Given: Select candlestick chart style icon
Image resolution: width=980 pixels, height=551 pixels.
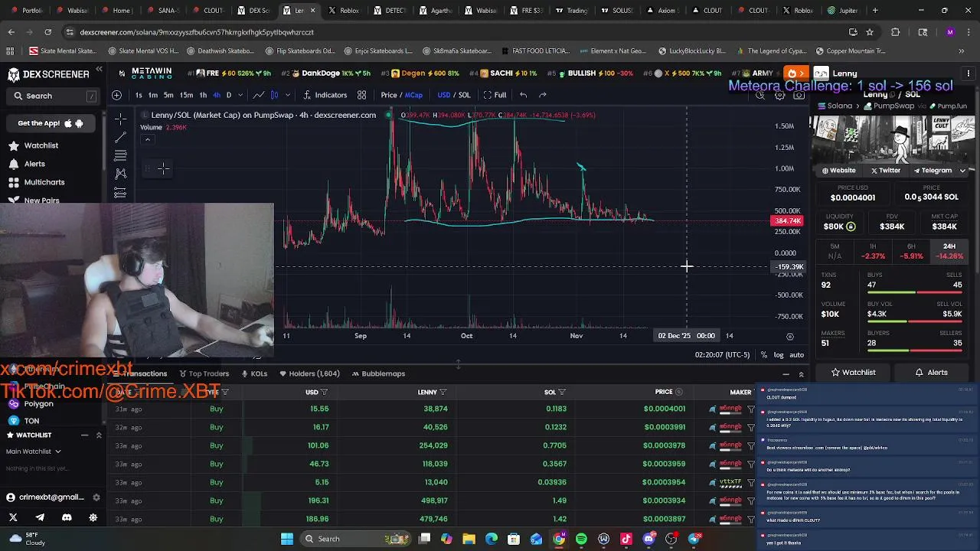Looking at the screenshot, I should (x=274, y=95).
